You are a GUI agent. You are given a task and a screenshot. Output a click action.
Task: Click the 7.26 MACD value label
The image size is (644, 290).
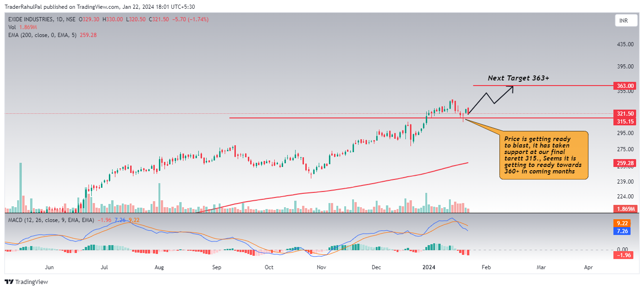[x=622, y=230]
